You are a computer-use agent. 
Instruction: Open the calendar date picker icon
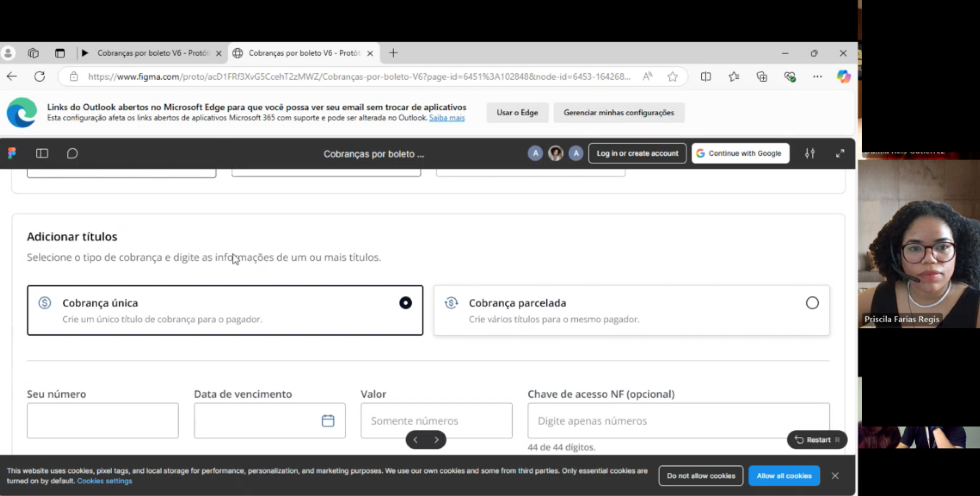328,420
